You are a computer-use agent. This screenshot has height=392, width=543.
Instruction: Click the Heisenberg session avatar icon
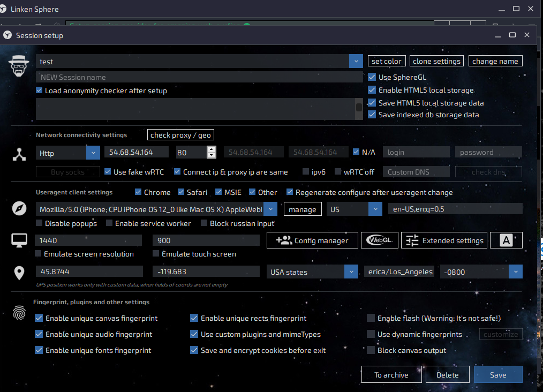(x=19, y=66)
